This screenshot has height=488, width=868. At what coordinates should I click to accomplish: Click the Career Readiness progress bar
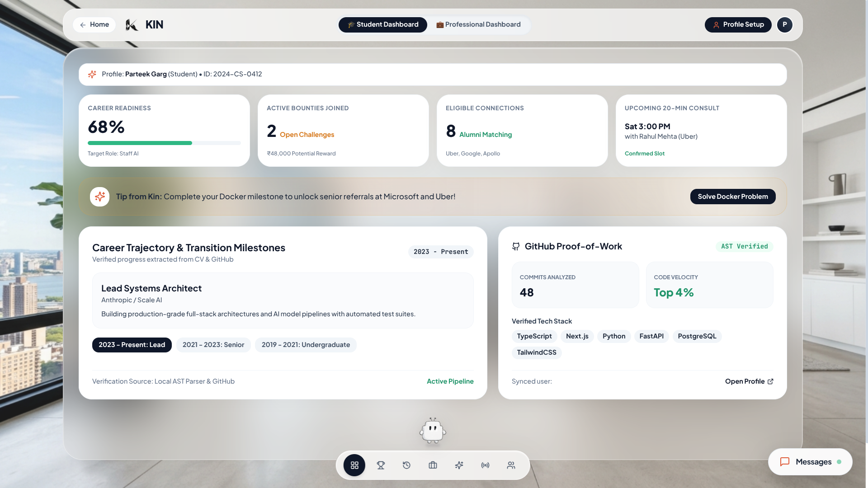(x=164, y=143)
